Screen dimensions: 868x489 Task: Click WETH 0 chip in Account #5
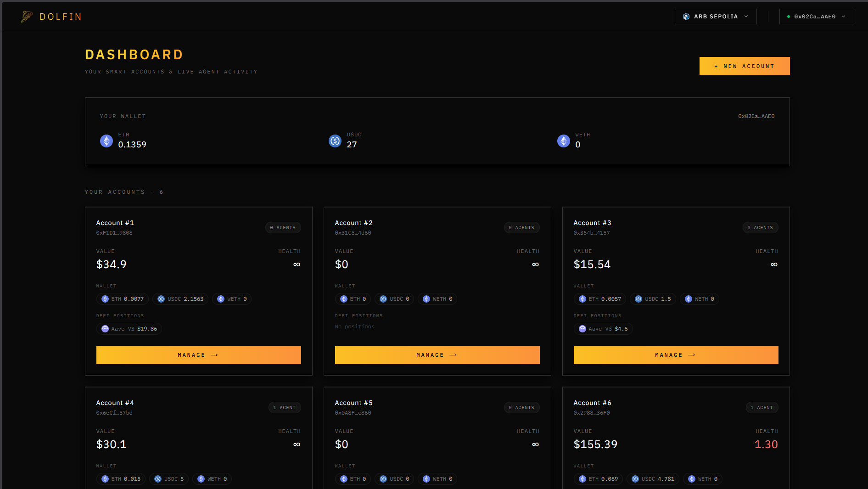(x=437, y=479)
